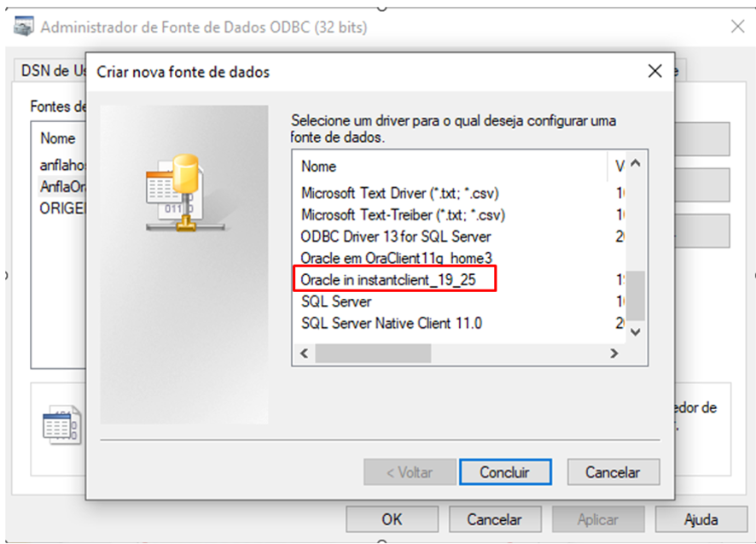This screenshot has width=756, height=544.
Task: Open the DSN de Usuário tab
Action: click(52, 71)
